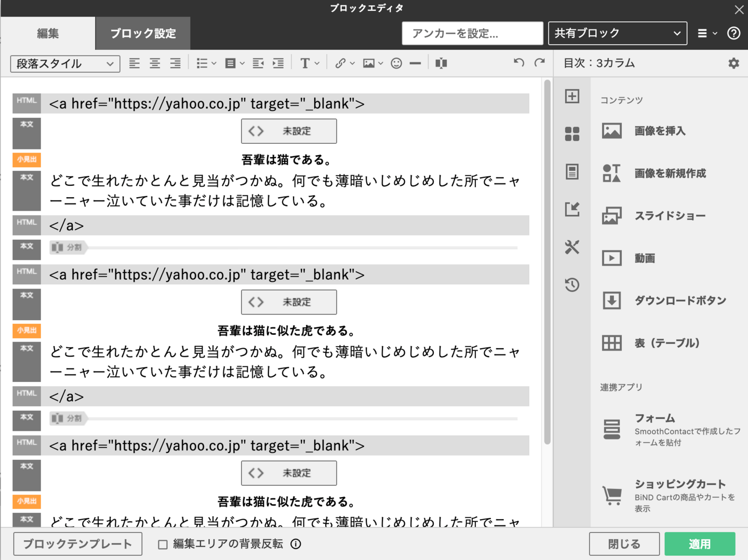Select four-squares parts sidebar icon
The height and width of the screenshot is (560, 748).
(x=572, y=134)
